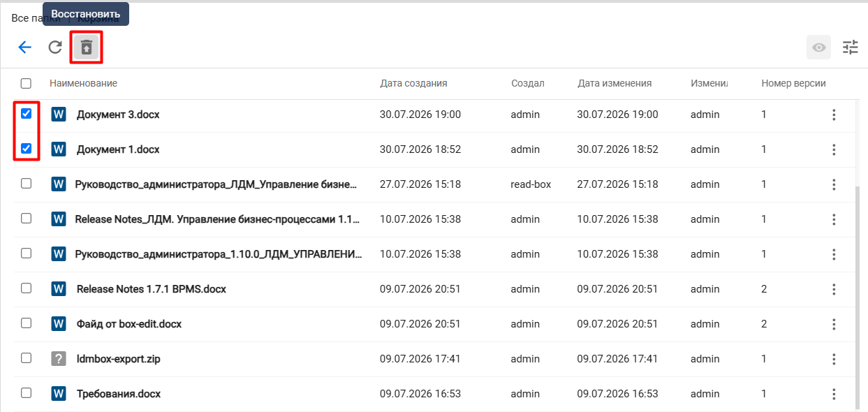868x412 pixels.
Task: Open file Требования.docx
Action: pyautogui.click(x=119, y=394)
